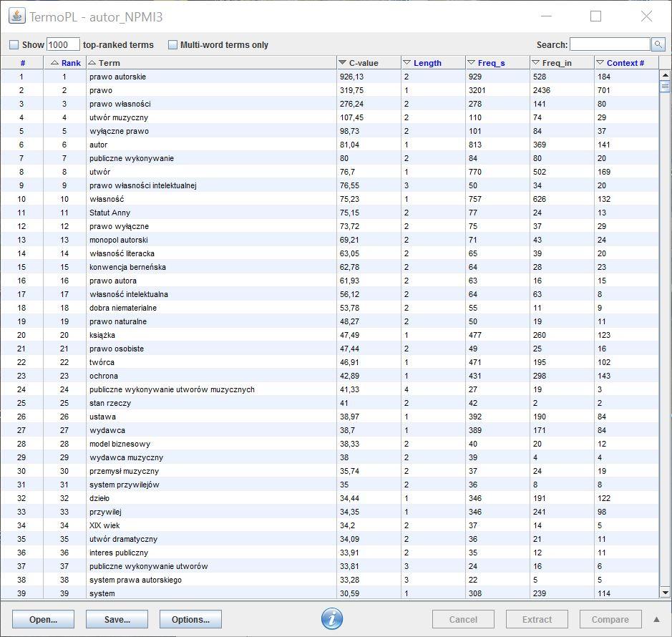Select the term "przemysł muzyczny"
Image resolution: width=672 pixels, height=637 pixels.
(x=124, y=471)
